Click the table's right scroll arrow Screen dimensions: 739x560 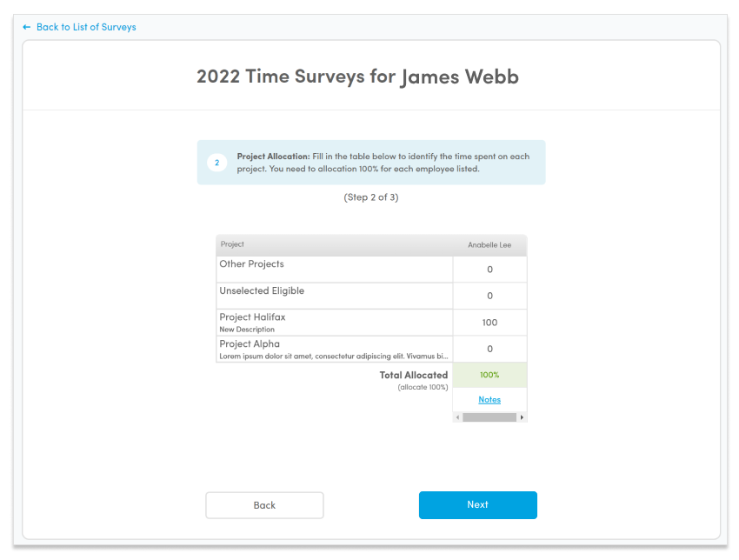[x=522, y=417]
